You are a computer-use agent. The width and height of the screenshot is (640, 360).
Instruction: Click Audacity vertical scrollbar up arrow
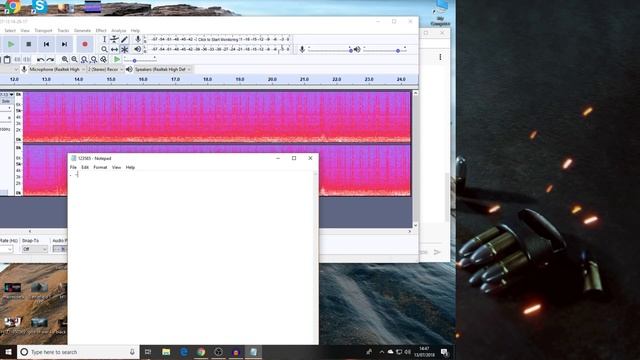point(415,93)
